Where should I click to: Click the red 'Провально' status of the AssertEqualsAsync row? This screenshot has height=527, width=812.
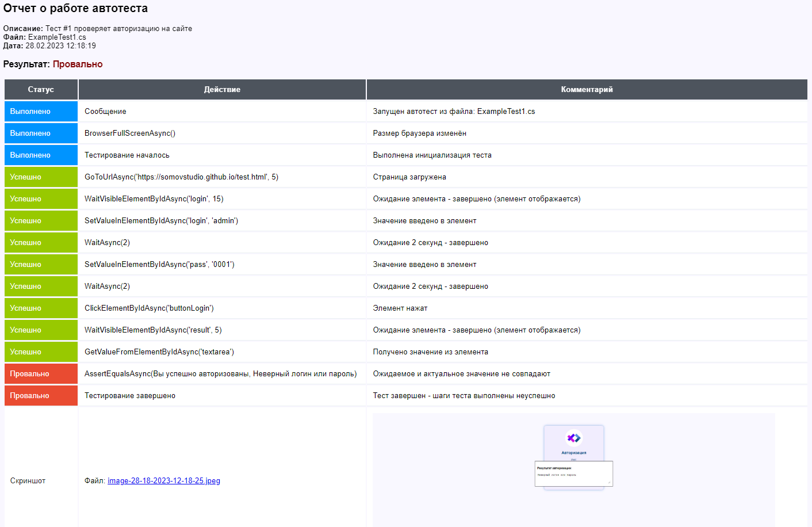click(x=30, y=374)
